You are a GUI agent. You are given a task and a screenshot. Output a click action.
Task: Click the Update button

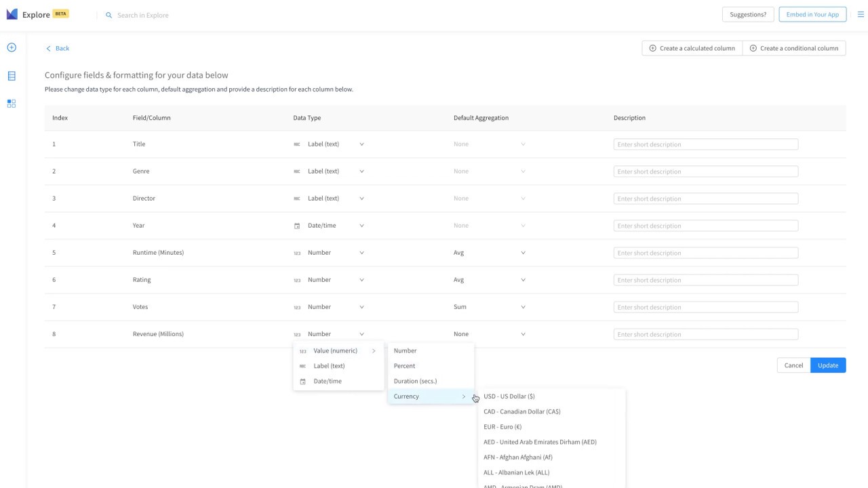point(828,365)
